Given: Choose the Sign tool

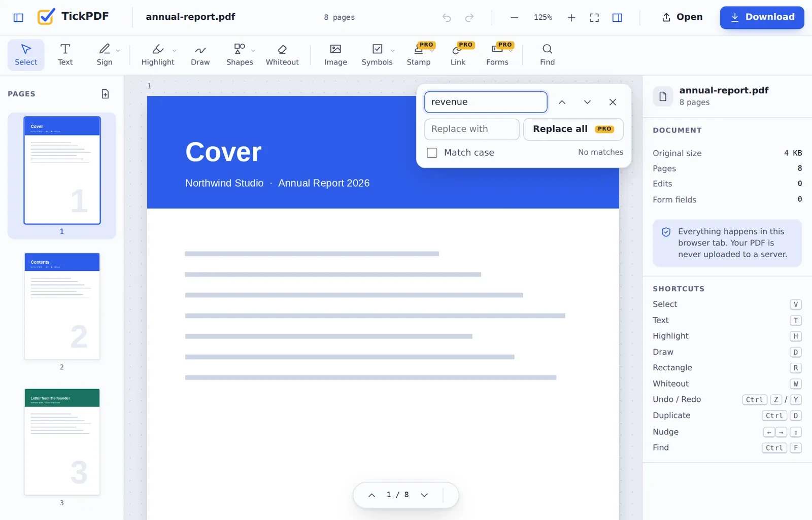Looking at the screenshot, I should tap(105, 55).
